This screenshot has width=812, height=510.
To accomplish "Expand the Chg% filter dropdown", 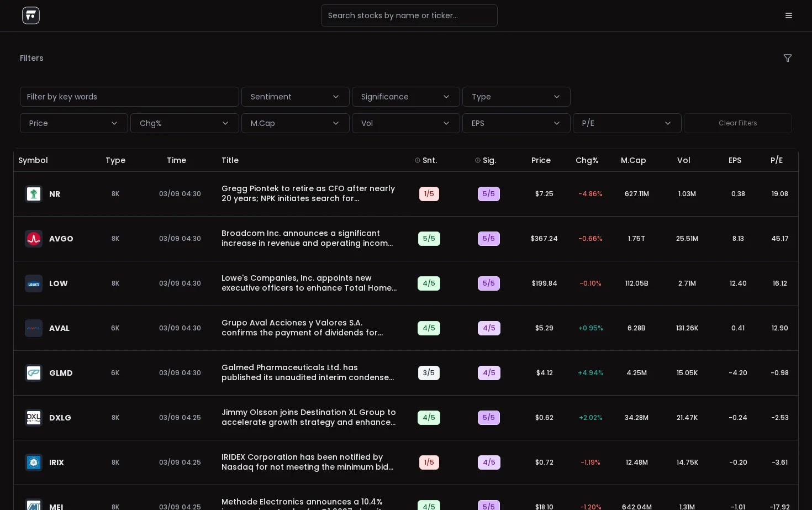I will coord(184,123).
